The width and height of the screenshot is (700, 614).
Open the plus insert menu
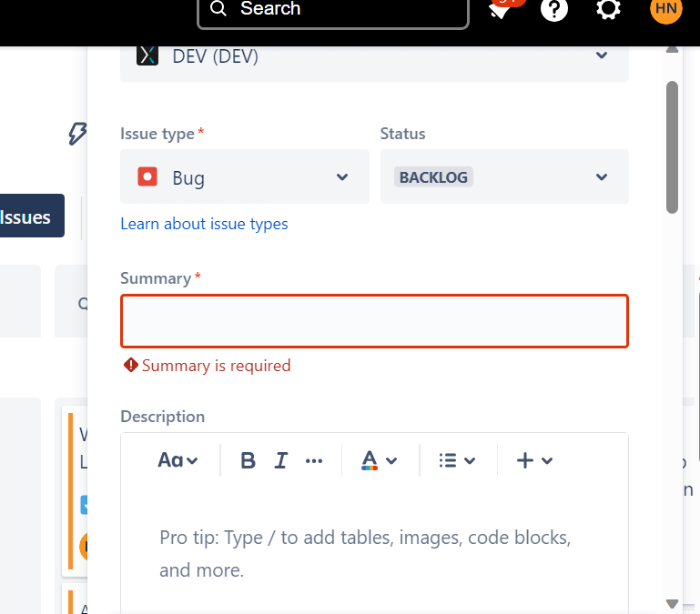[x=534, y=460]
